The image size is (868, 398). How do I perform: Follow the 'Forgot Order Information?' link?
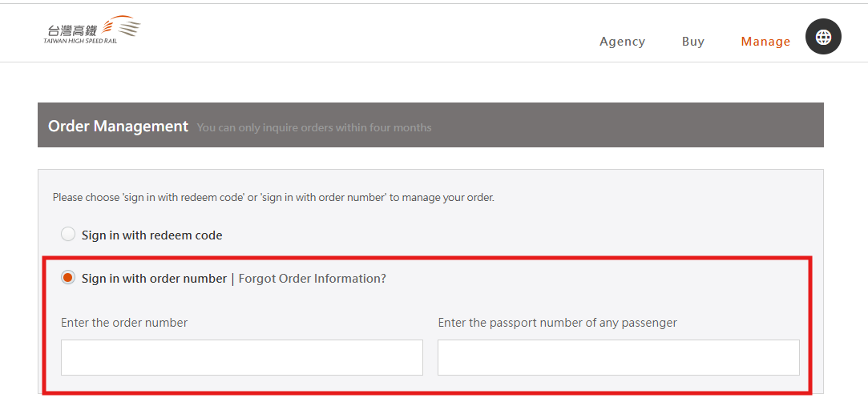(313, 279)
